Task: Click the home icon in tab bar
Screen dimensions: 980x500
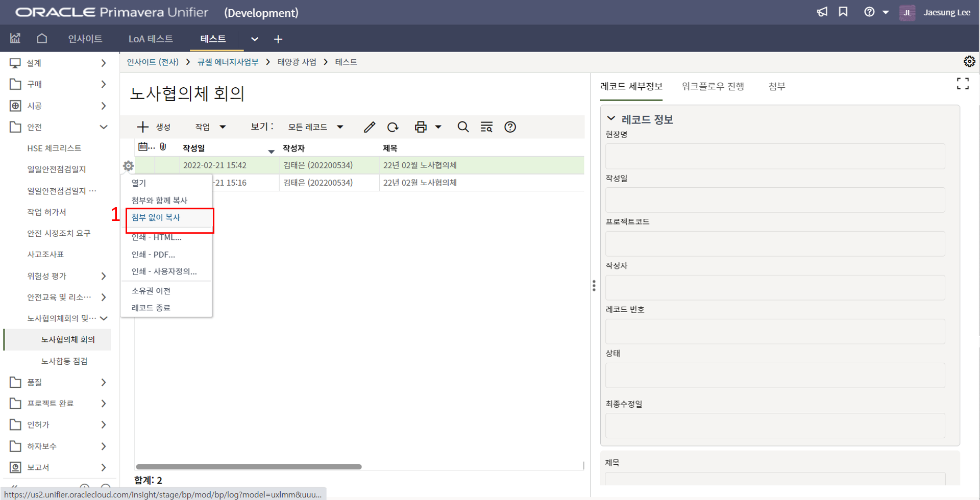Action: tap(42, 39)
